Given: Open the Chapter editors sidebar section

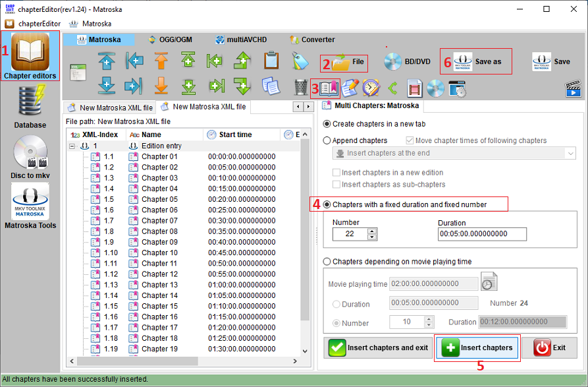Looking at the screenshot, I should point(30,56).
